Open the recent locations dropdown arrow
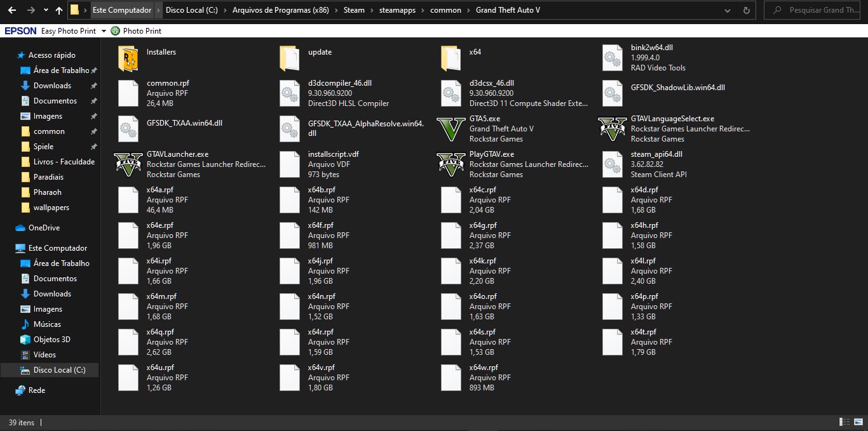The width and height of the screenshot is (868, 431). pyautogui.click(x=46, y=11)
